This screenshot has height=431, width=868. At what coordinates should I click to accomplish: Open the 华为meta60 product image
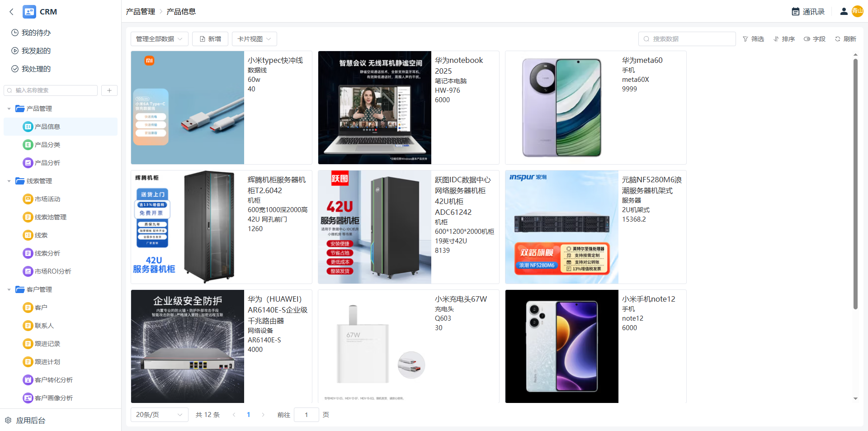click(x=562, y=108)
